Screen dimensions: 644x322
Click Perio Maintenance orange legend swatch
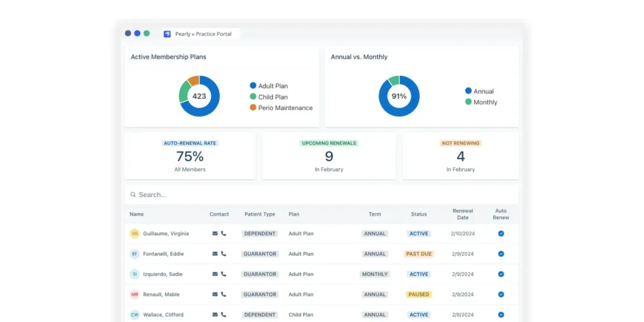tap(253, 108)
